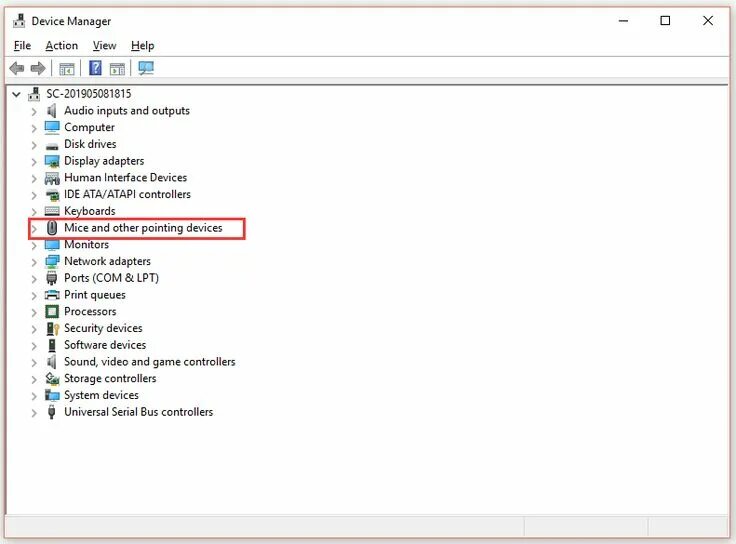The height and width of the screenshot is (544, 736).
Task: Click the Ports (COM & LPT) icon
Action: 52,278
